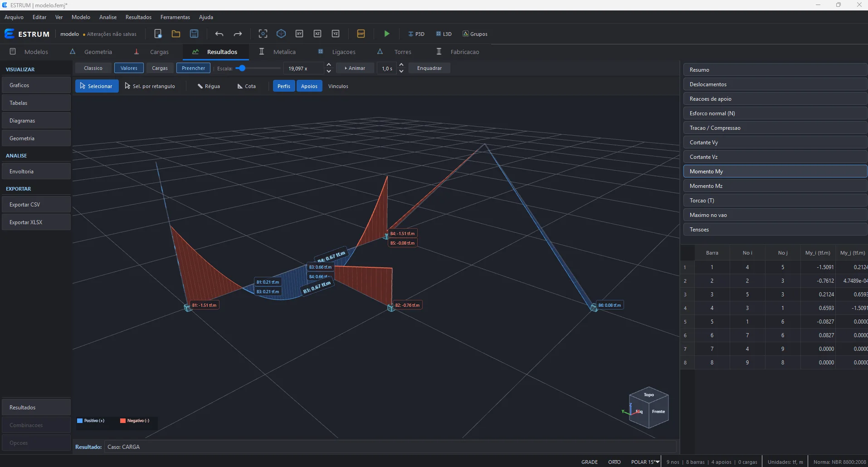
Task: Open Envoltoria analysis
Action: (x=36, y=172)
